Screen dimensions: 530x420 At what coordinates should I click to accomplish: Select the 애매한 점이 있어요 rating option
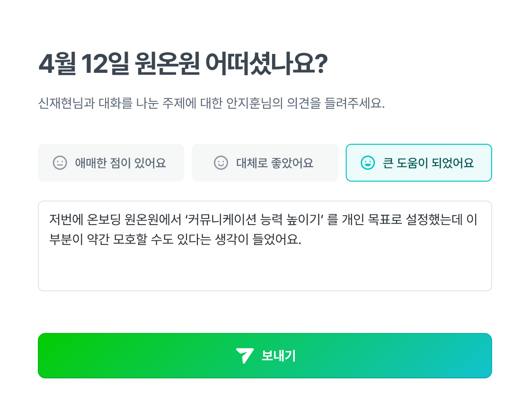(x=111, y=163)
